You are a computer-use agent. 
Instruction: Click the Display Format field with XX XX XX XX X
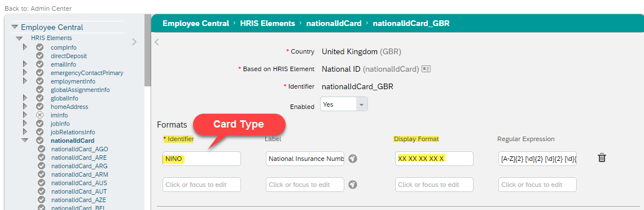pos(434,158)
